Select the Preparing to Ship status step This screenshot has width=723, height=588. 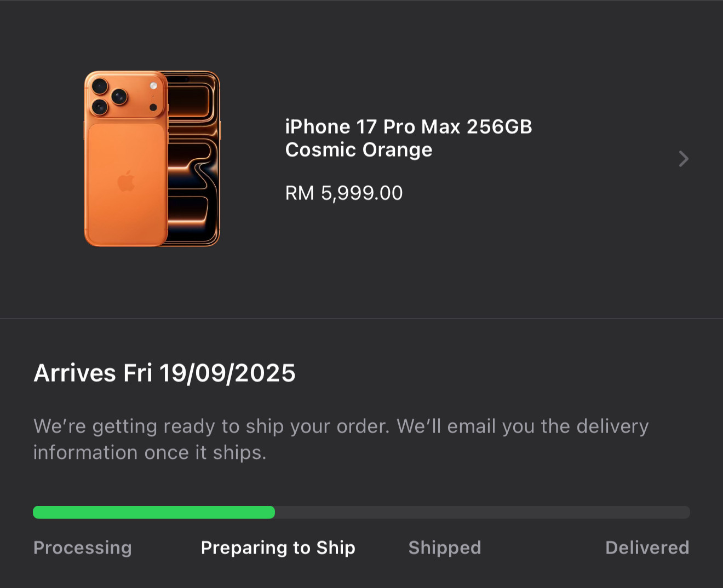click(x=278, y=547)
